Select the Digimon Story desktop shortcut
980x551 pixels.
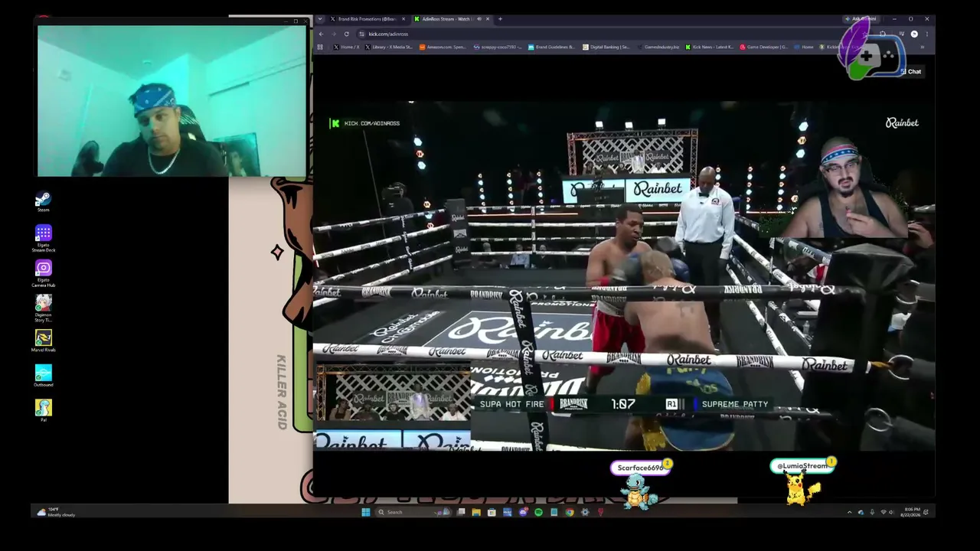[x=43, y=308]
